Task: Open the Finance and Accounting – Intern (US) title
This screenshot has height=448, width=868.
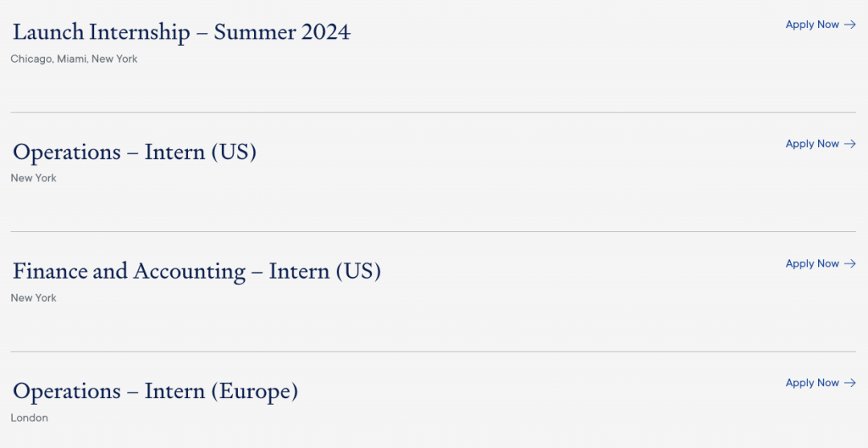Action: click(197, 271)
